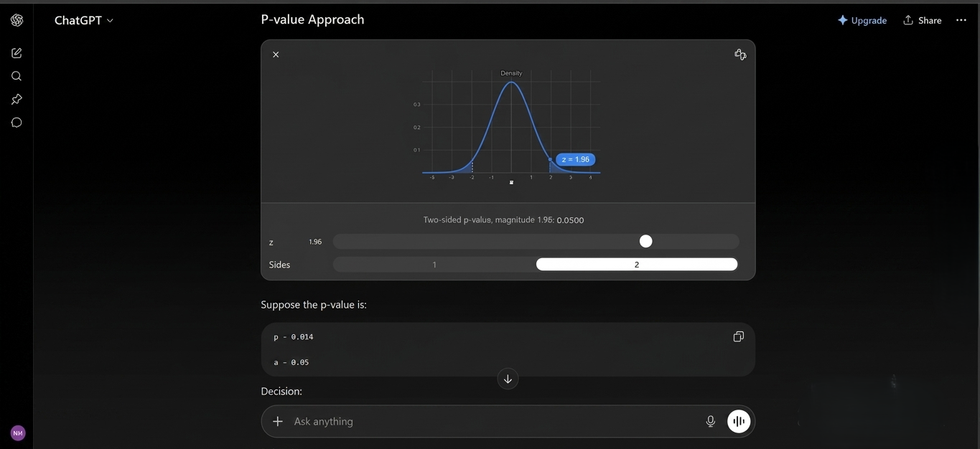Open the ChatGPT model selector dropdown
This screenshot has width=980, height=449.
coord(84,20)
